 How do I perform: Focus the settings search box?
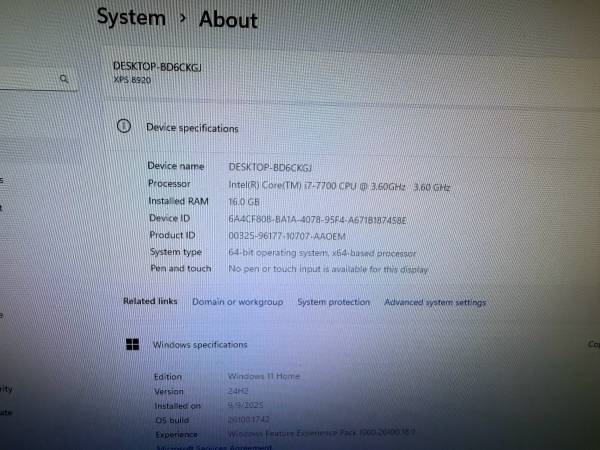(30, 78)
